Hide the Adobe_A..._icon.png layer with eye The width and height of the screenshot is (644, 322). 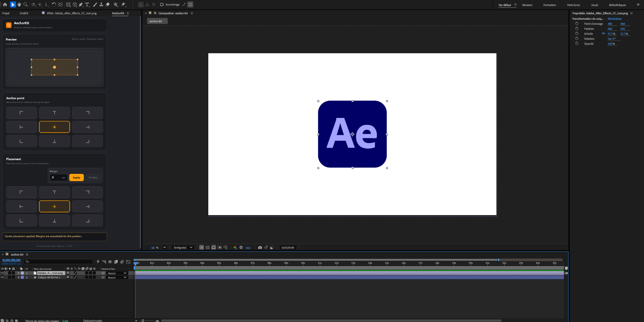(x=2, y=273)
